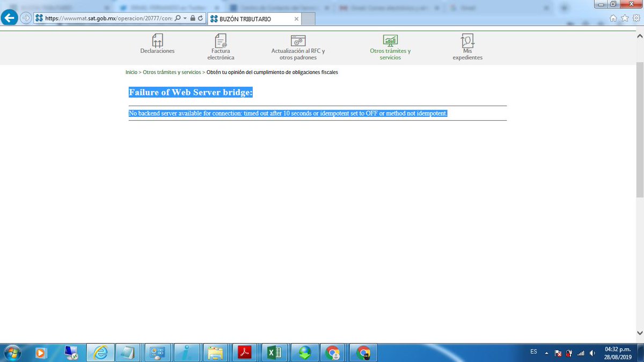Image resolution: width=644 pixels, height=362 pixels.
Task: Click the browser Home icon
Action: pyautogui.click(x=614, y=18)
